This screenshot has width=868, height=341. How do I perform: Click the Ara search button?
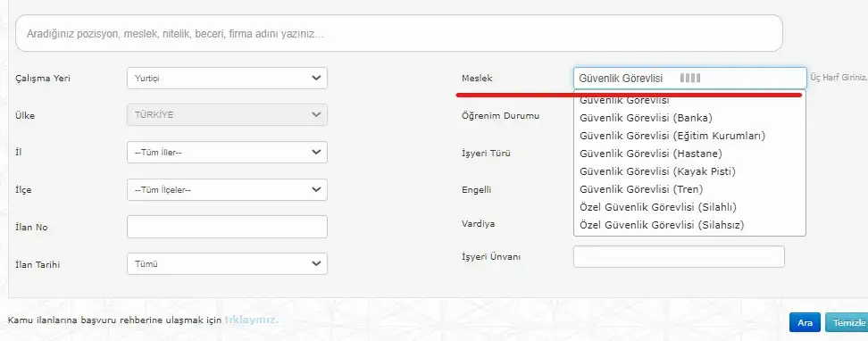click(x=805, y=323)
